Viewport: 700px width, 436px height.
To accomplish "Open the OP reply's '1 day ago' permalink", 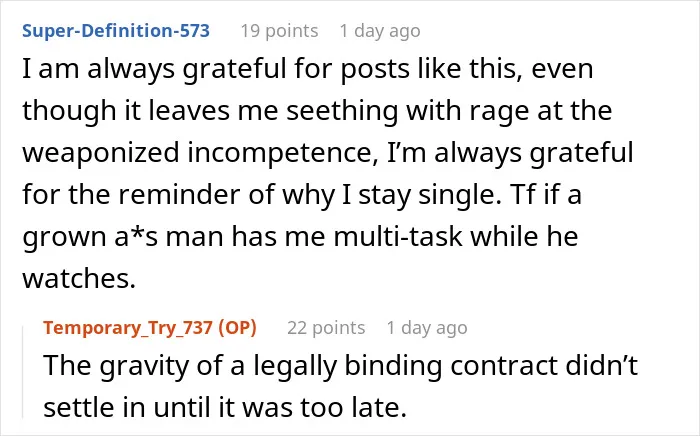I will click(427, 328).
